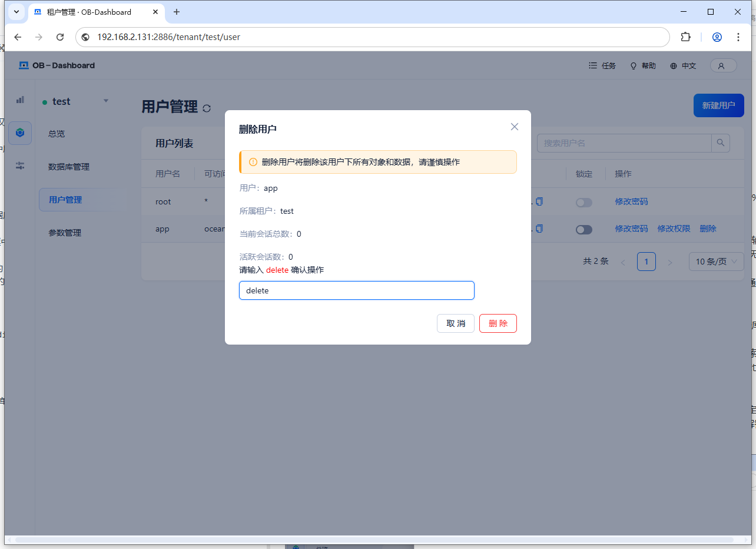756x549 pixels.
Task: Select 参数管理 in side menu
Action: [65, 233]
